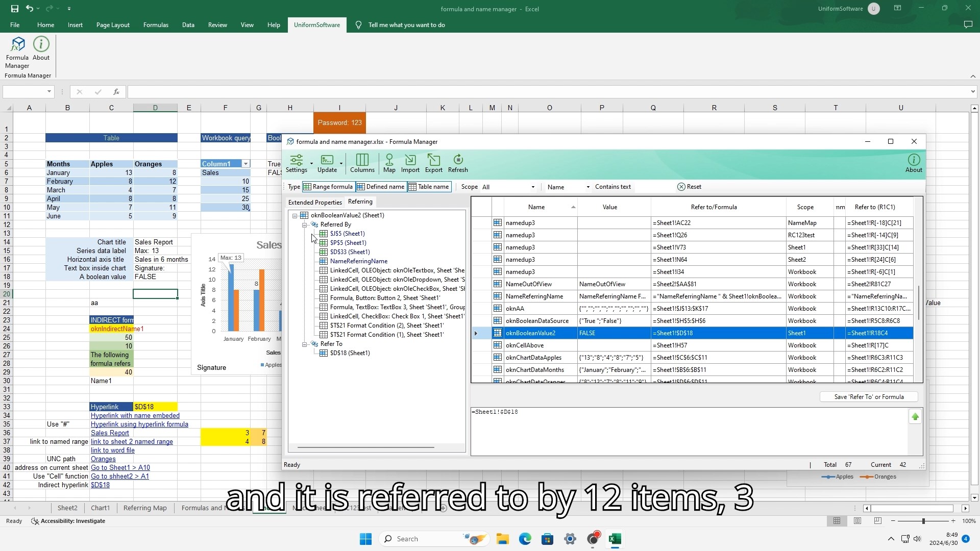Open the Map tool
The image size is (980, 551).
(389, 163)
